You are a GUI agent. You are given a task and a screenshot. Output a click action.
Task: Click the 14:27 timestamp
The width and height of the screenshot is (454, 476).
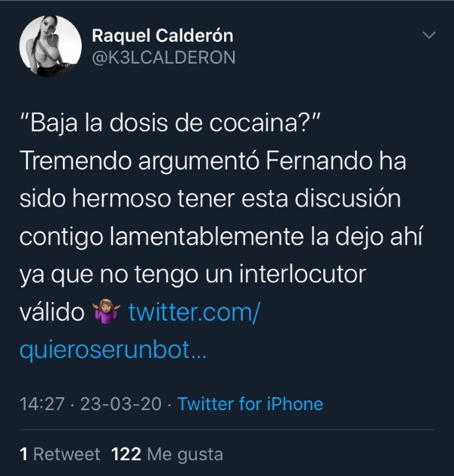click(x=42, y=404)
